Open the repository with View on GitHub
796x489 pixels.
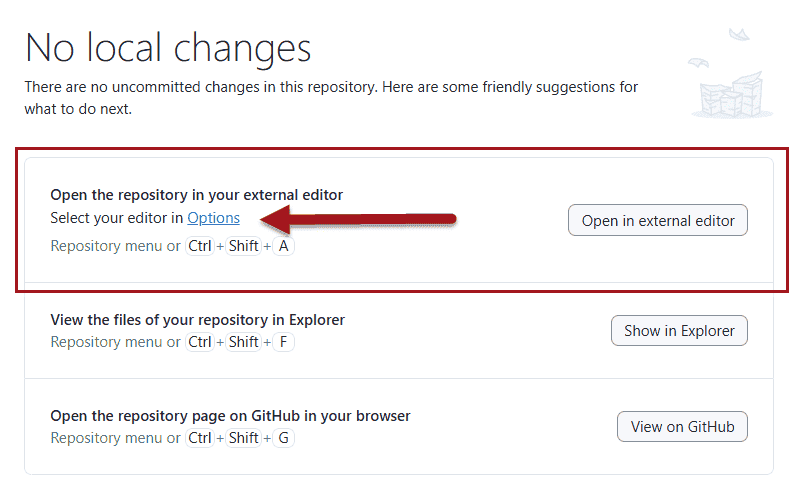pyautogui.click(x=682, y=427)
